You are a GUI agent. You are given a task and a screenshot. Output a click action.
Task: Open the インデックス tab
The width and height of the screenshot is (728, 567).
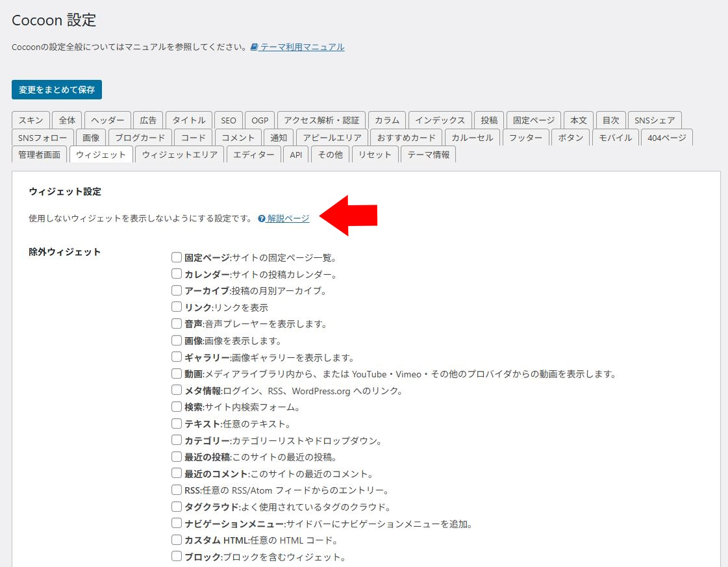point(440,120)
